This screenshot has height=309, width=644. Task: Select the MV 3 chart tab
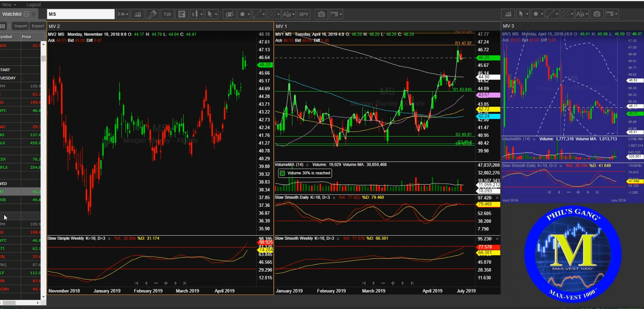click(508, 26)
